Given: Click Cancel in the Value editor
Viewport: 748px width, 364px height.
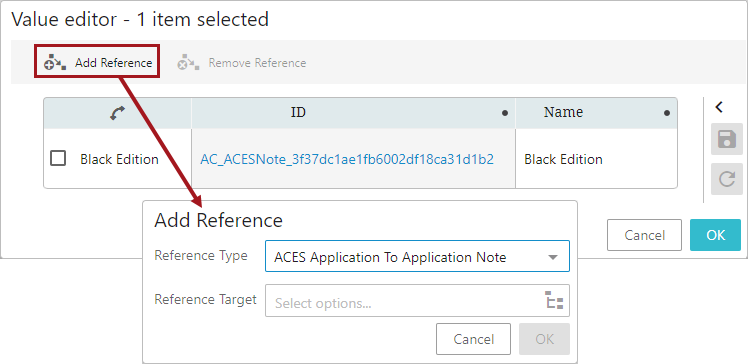Looking at the screenshot, I should 644,235.
